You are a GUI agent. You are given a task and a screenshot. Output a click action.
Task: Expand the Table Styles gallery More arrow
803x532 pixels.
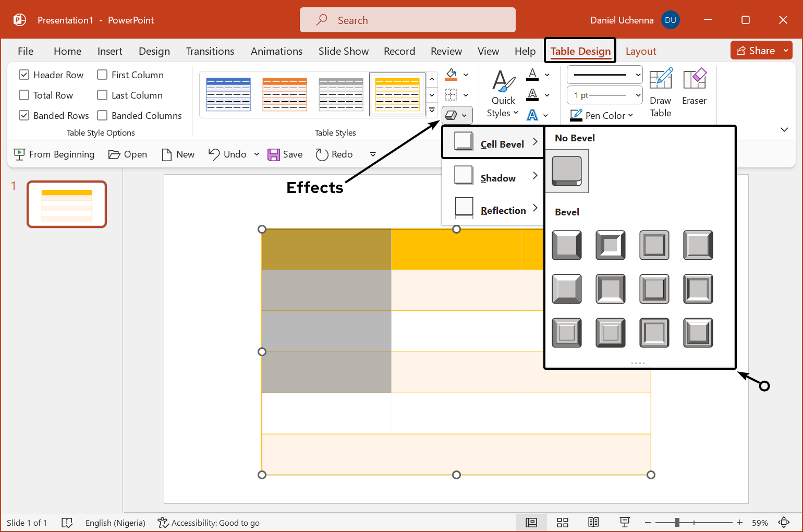(x=432, y=110)
